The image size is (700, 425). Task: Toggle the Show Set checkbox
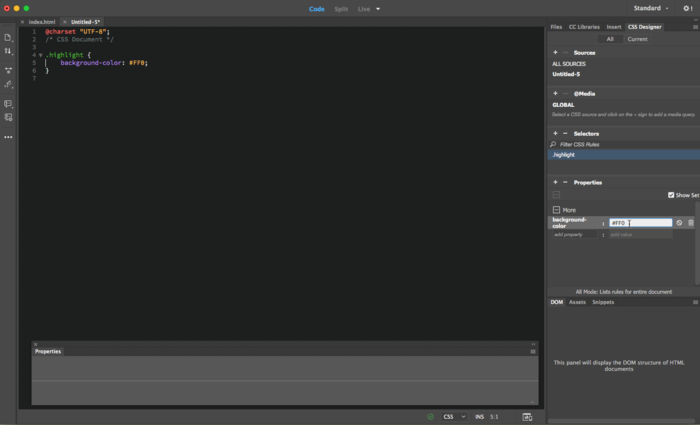(x=671, y=195)
